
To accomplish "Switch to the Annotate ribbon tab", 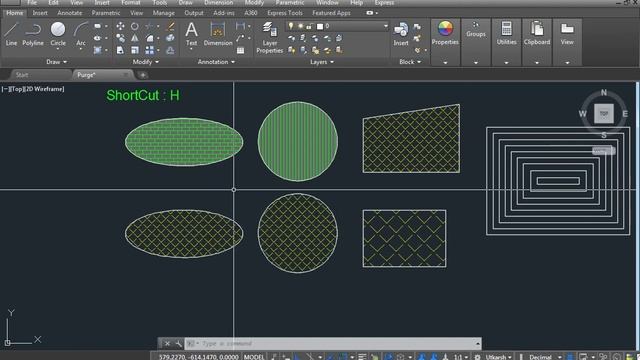I will click(70, 13).
